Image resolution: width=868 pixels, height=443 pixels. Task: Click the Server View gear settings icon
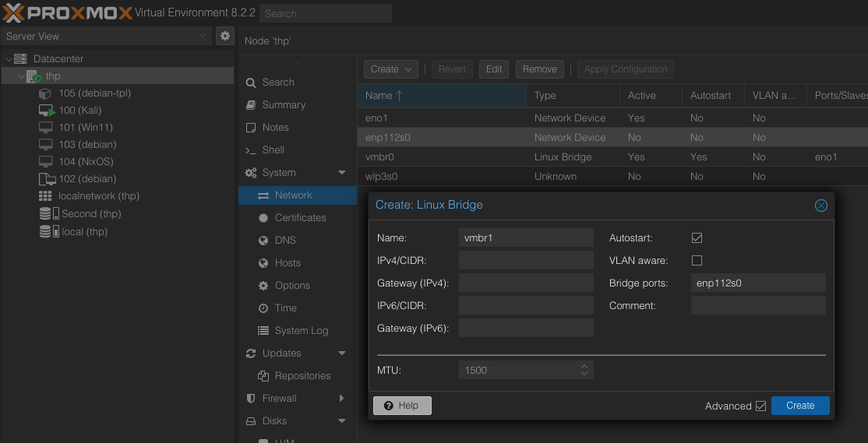(x=224, y=36)
